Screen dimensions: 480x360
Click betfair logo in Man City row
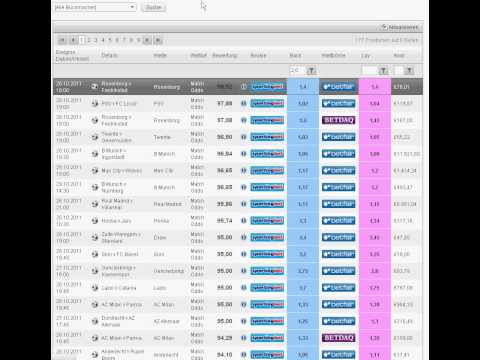(338, 170)
